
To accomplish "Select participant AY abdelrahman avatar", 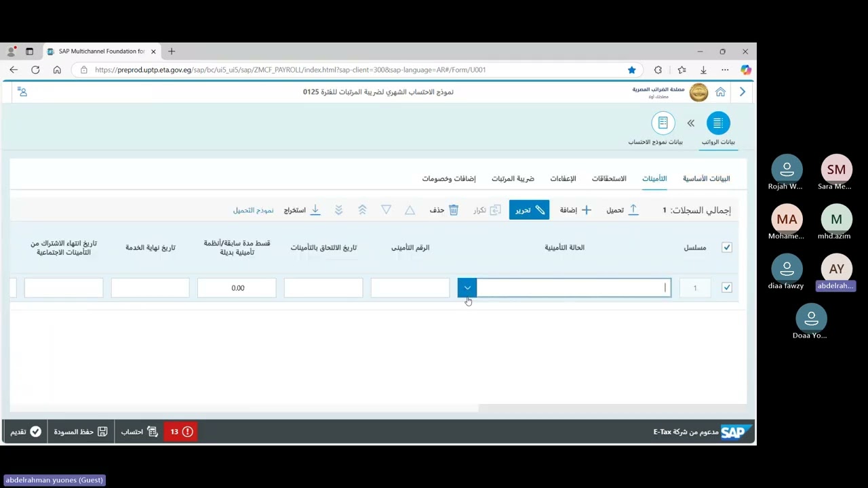I will [x=836, y=268].
